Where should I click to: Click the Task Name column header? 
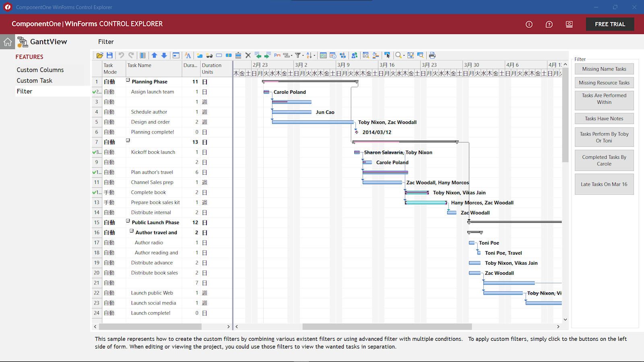(x=154, y=68)
